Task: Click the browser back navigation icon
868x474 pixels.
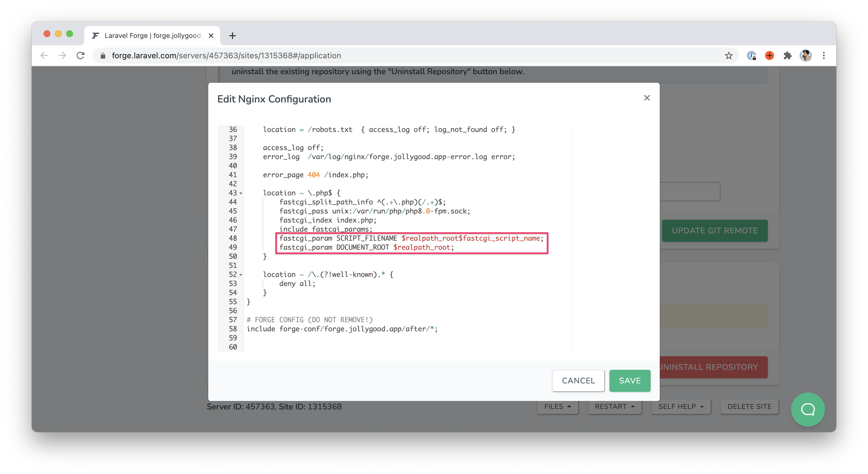Action: click(46, 56)
